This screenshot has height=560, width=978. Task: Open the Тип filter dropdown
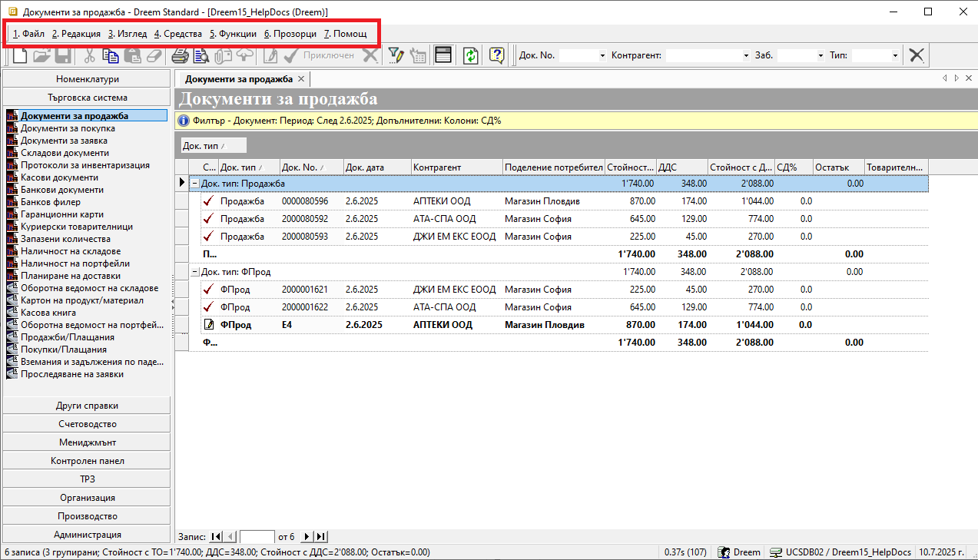895,55
